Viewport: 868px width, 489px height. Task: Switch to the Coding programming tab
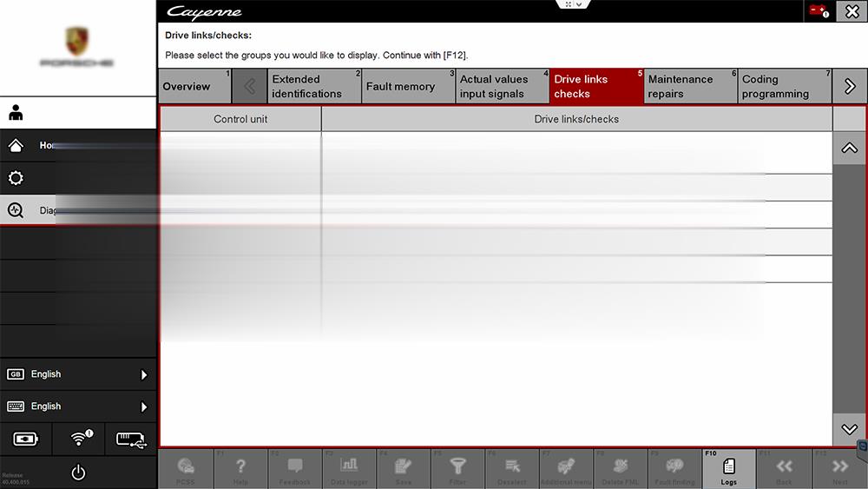[x=785, y=86]
